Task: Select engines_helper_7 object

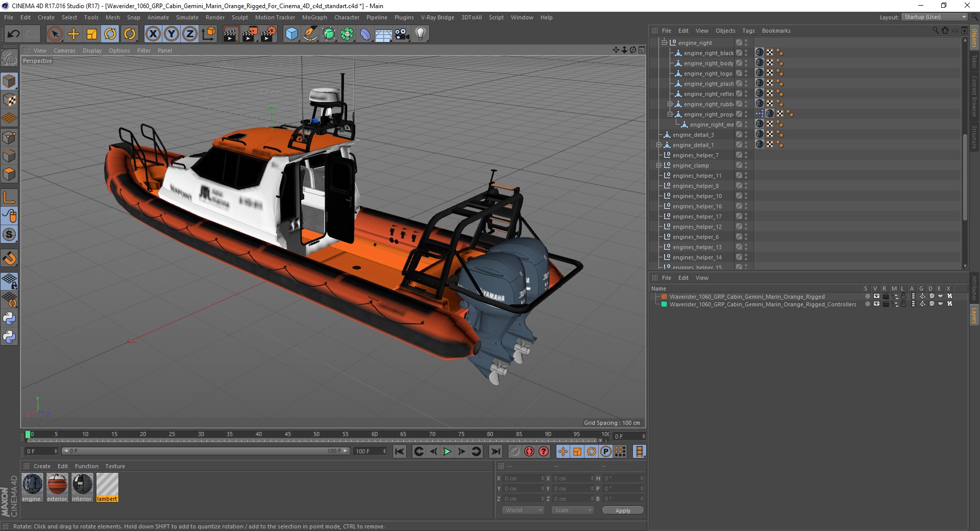Action: click(x=695, y=155)
